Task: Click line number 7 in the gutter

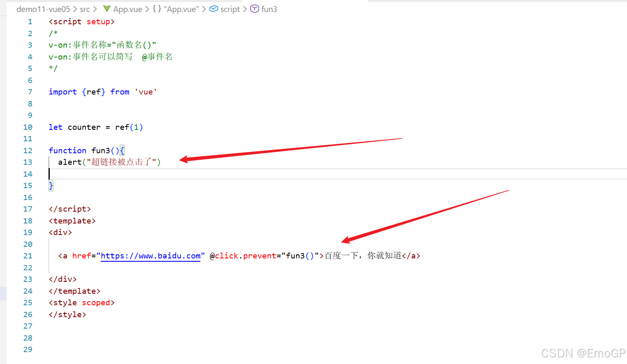Action: [30, 92]
